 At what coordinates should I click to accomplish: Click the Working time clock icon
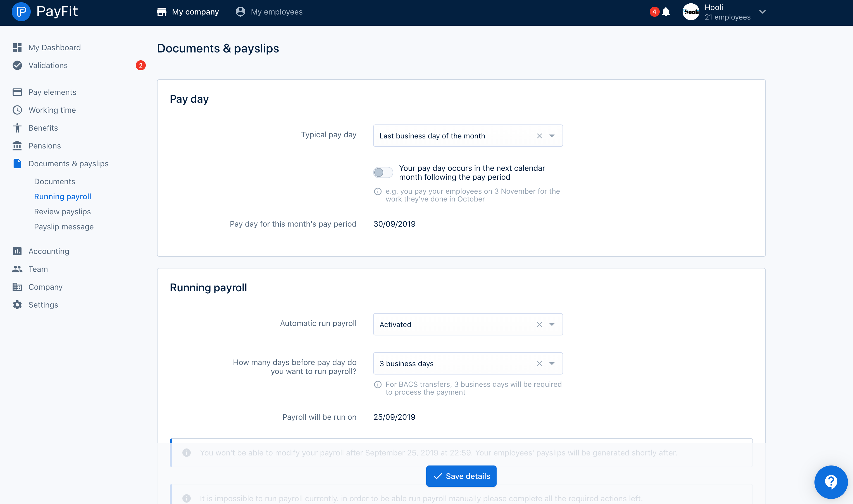pos(17,110)
